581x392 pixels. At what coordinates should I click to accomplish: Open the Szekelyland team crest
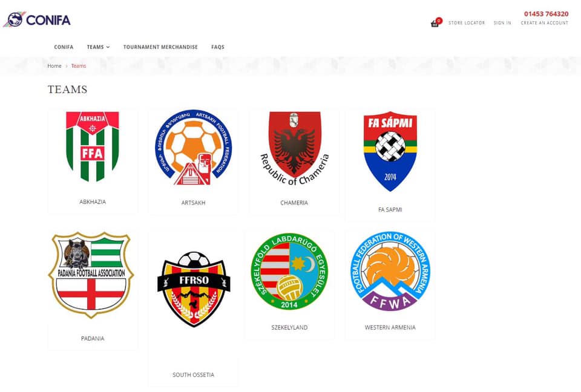click(289, 272)
